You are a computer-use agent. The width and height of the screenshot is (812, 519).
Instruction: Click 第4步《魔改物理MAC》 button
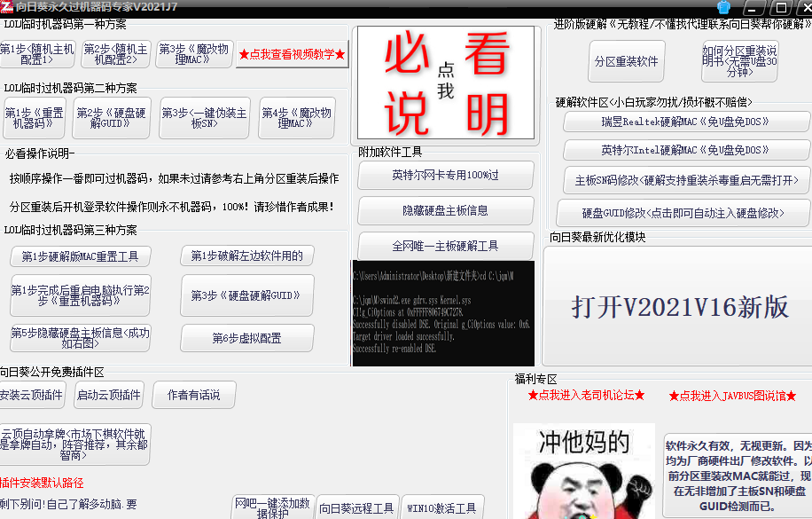(296, 118)
